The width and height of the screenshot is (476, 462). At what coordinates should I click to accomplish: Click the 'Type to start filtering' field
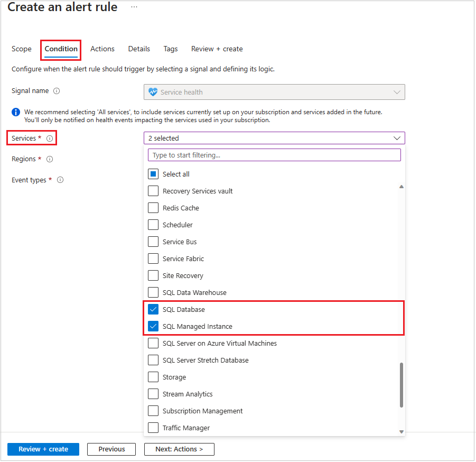tap(238, 154)
